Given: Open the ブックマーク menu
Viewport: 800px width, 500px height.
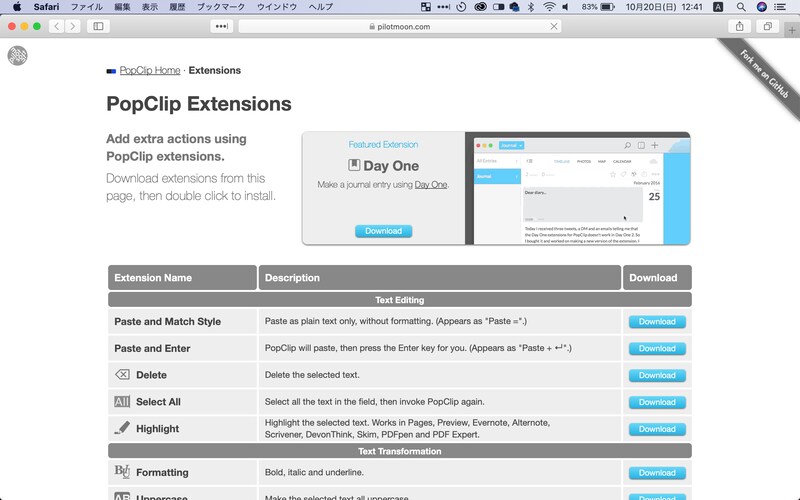Looking at the screenshot, I should click(221, 7).
